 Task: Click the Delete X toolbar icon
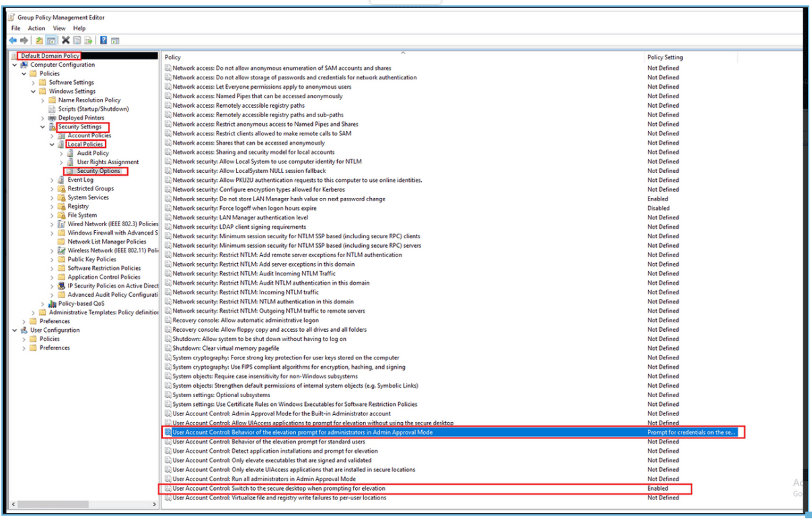(x=65, y=40)
